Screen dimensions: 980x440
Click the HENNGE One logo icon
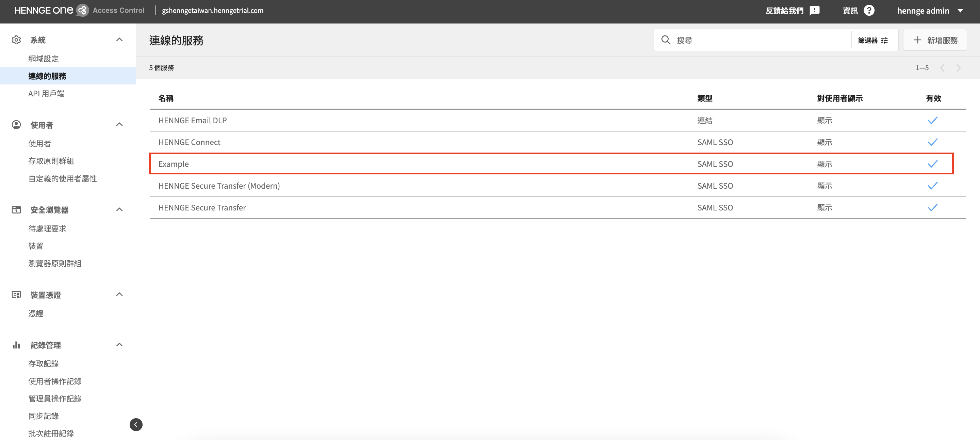pyautogui.click(x=83, y=10)
